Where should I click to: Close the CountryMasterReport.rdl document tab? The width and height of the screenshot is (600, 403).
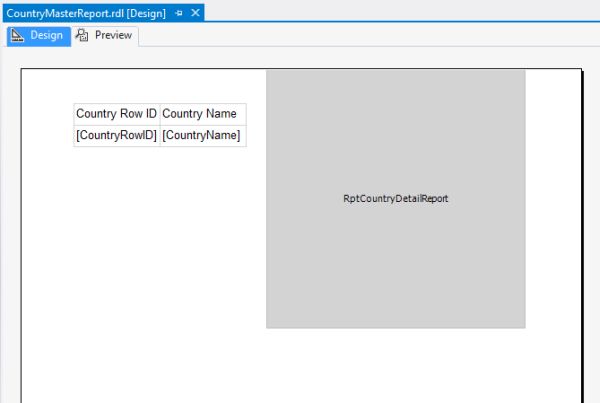tap(196, 13)
